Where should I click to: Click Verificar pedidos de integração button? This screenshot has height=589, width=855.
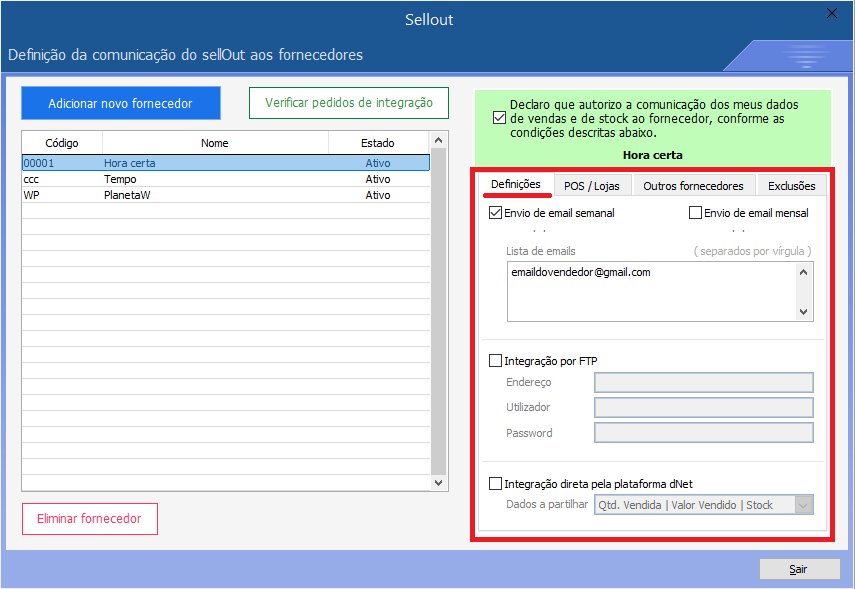(x=348, y=103)
